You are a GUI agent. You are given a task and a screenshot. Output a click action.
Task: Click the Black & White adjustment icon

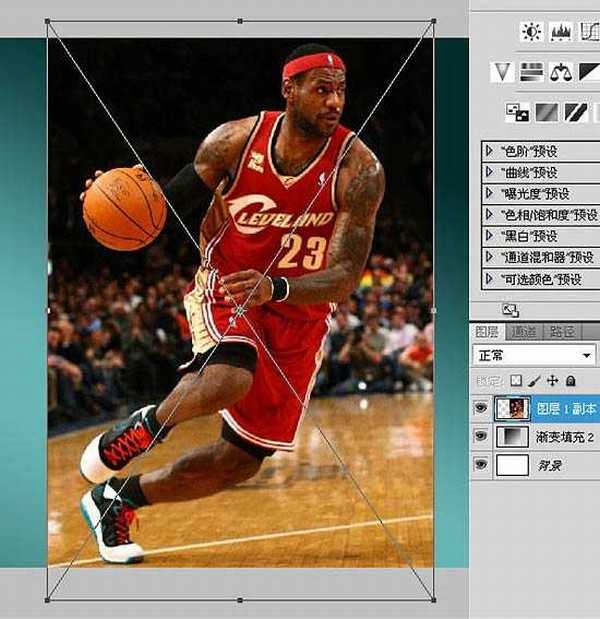click(x=589, y=72)
